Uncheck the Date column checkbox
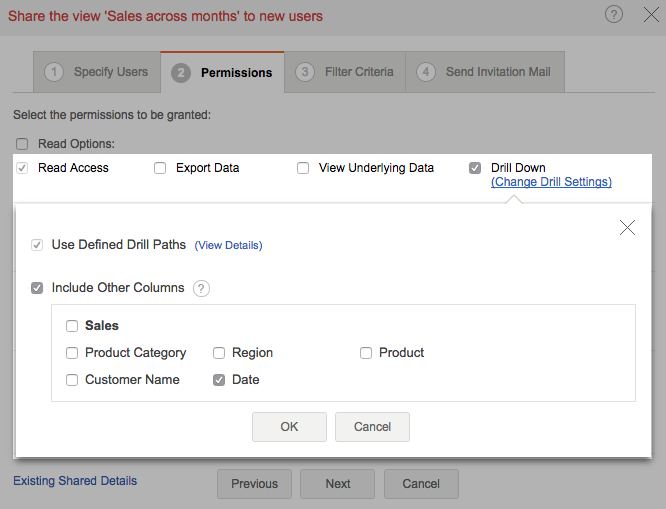 [219, 380]
